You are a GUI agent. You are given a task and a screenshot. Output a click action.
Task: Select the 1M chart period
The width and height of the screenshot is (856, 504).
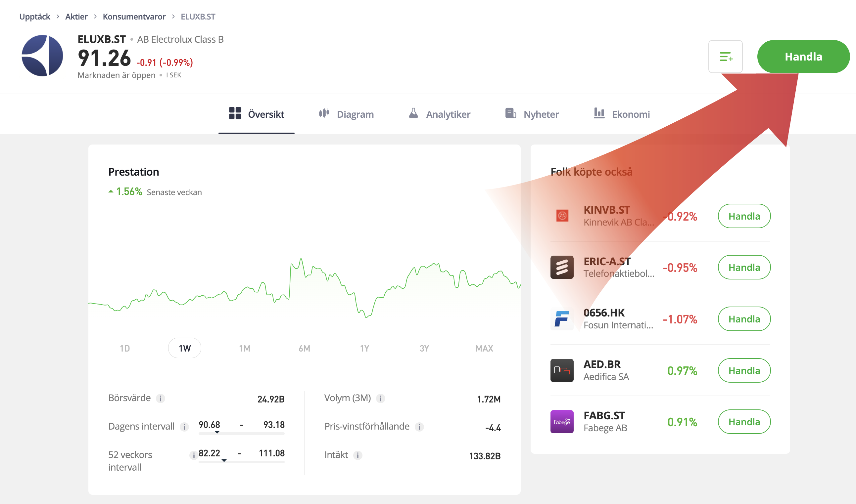coord(244,348)
